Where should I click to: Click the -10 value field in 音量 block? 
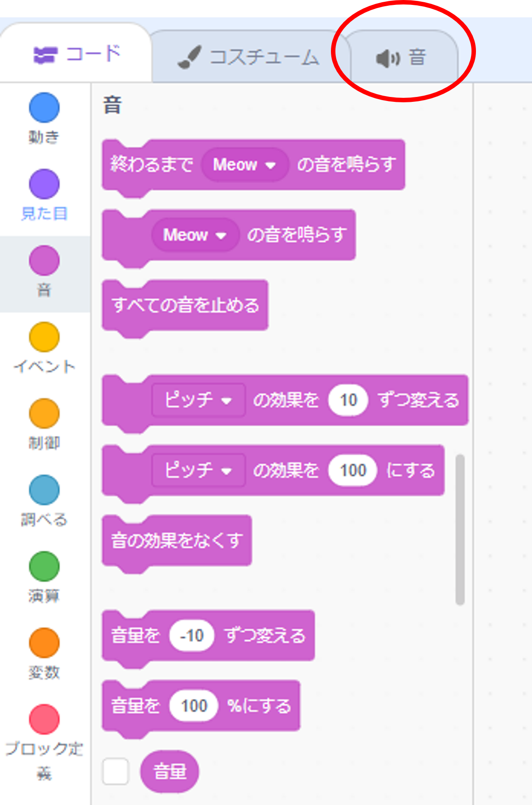192,636
